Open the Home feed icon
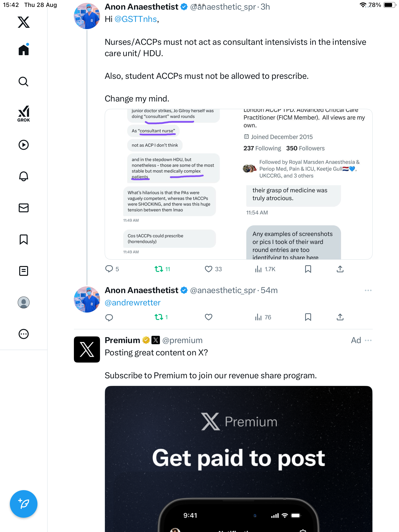 point(24,50)
